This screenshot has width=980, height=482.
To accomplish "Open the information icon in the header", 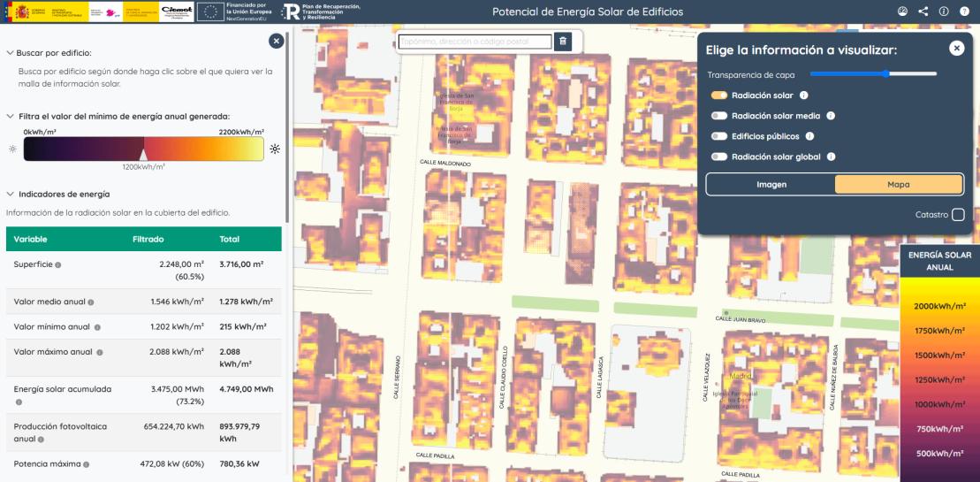I will pos(944,11).
